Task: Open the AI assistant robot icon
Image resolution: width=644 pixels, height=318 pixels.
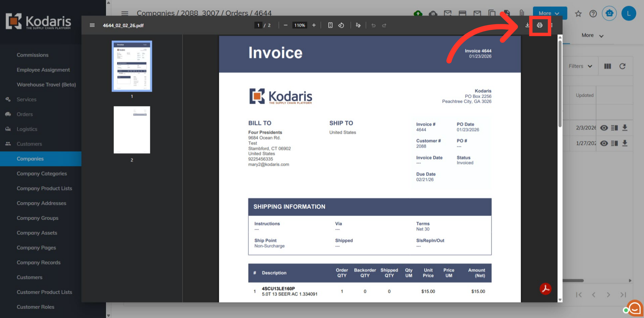Action: click(609, 13)
